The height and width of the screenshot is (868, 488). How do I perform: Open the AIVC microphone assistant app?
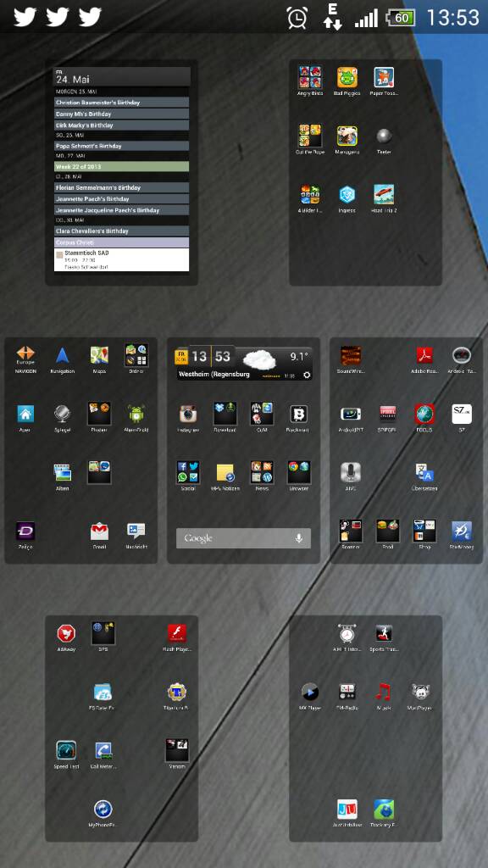pyautogui.click(x=351, y=472)
